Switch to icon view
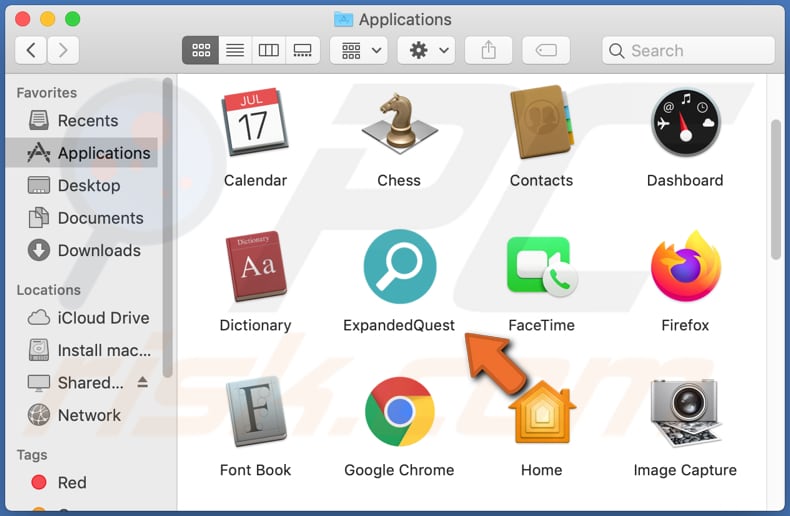Viewport: 790px width, 516px height. click(x=201, y=50)
